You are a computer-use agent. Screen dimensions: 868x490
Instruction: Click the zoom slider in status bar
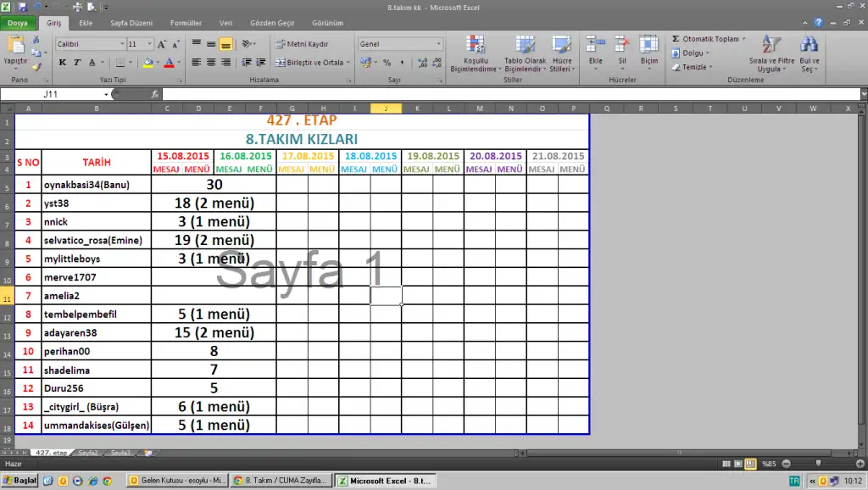click(x=817, y=464)
